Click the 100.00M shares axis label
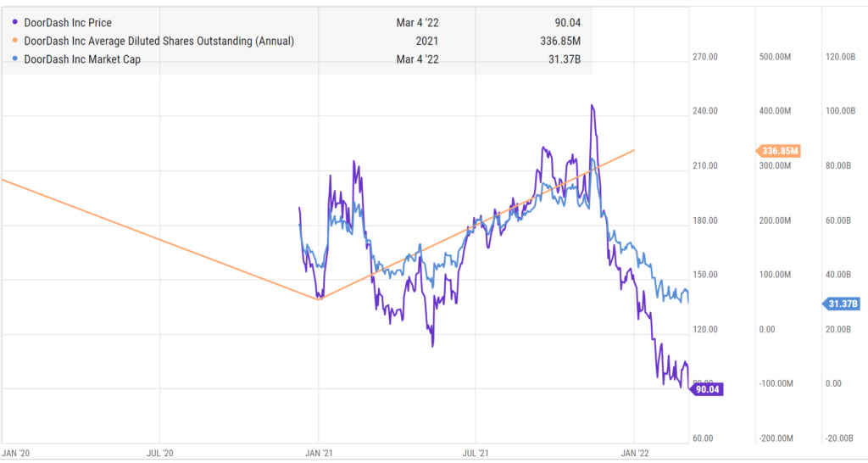Screen dimensions: 868x463 775,275
